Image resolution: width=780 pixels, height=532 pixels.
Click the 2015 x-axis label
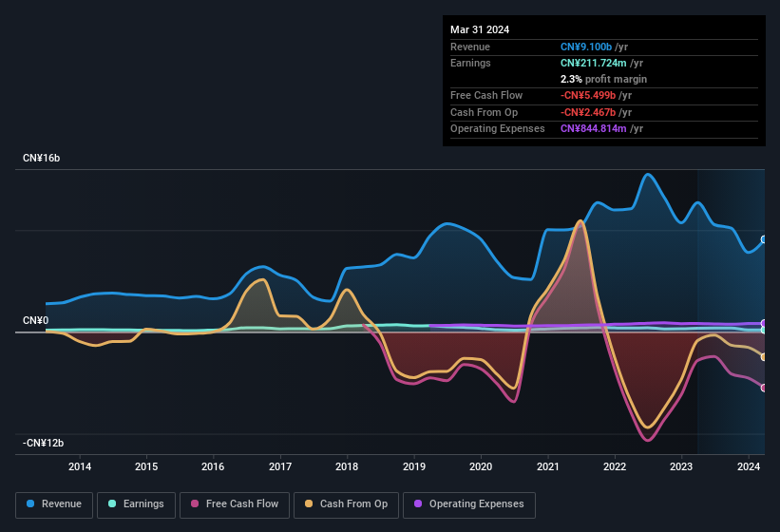[x=146, y=466]
